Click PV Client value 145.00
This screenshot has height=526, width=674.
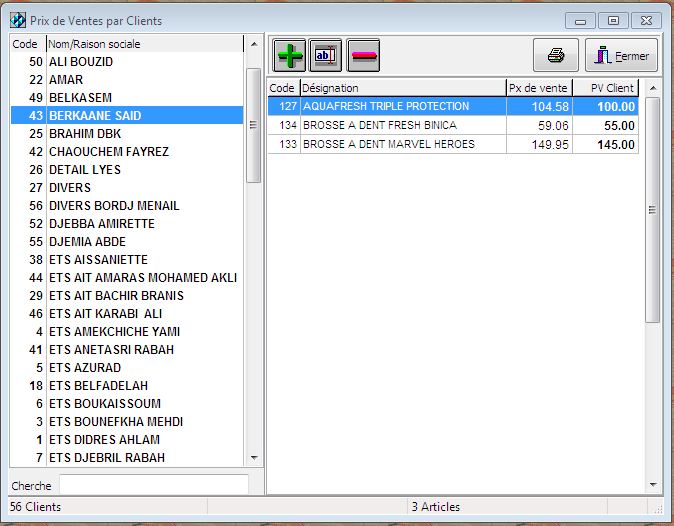[606, 144]
